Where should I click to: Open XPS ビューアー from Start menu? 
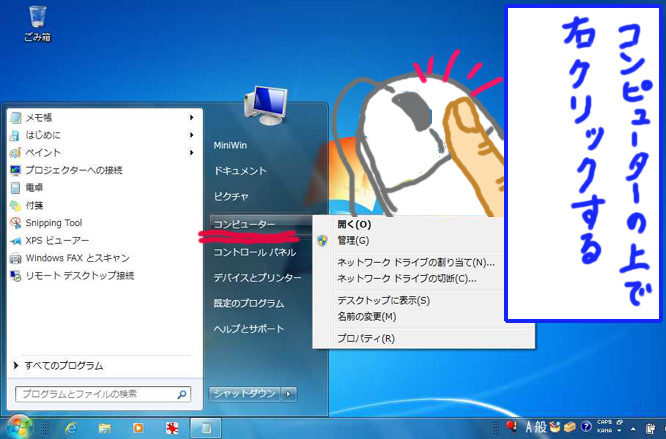tap(57, 241)
